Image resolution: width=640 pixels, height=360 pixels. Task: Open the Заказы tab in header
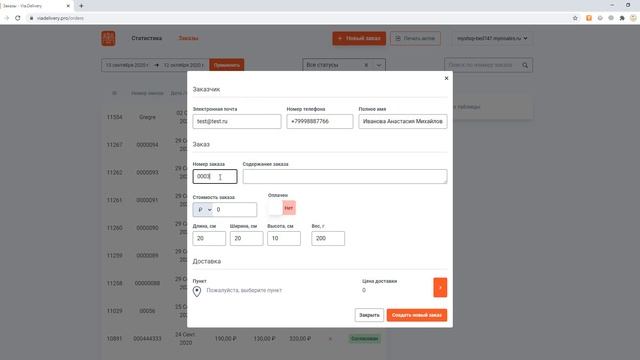[188, 38]
